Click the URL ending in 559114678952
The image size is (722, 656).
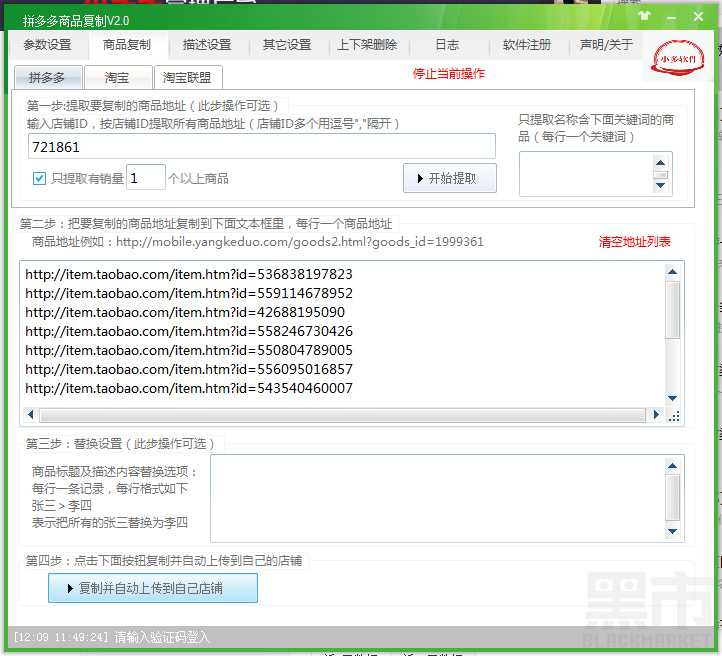click(x=189, y=293)
